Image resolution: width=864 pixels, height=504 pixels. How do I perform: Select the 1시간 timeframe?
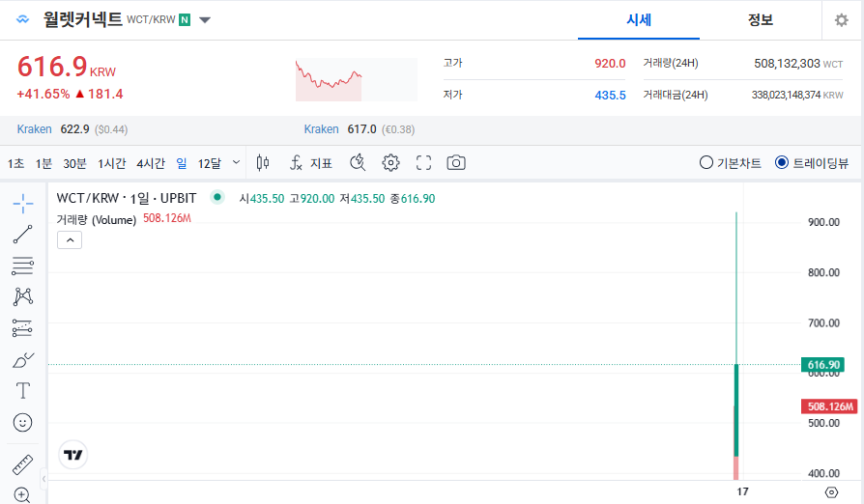112,163
